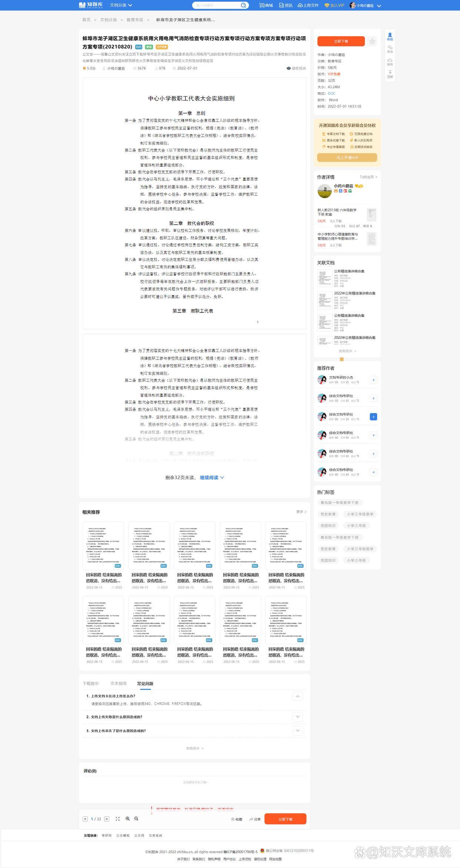Click 发布 publish icon in side toolbar
The height and width of the screenshot is (868, 460).
pos(390,62)
